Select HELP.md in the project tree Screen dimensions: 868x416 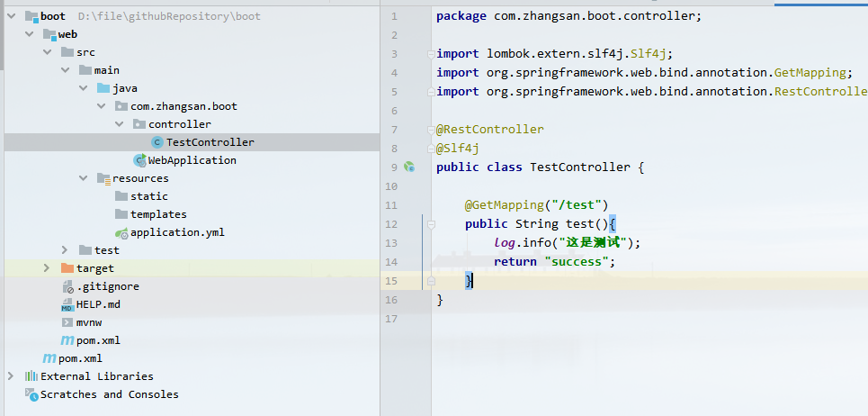coord(99,304)
